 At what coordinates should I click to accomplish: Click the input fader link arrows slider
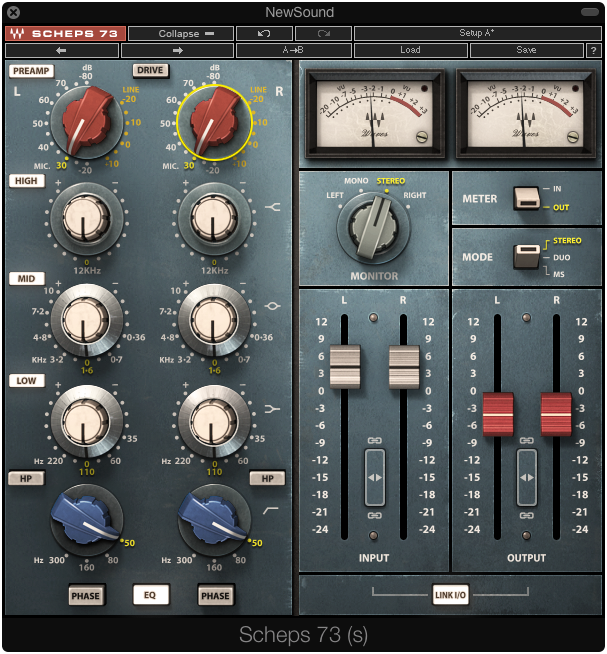coord(375,478)
